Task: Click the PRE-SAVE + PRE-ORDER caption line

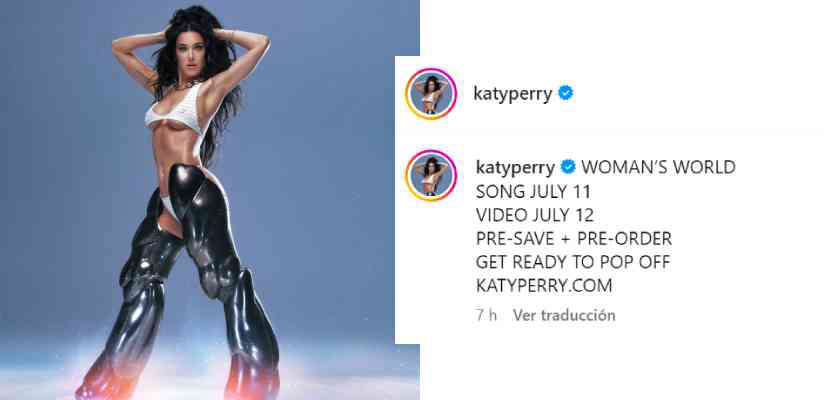Action: pyautogui.click(x=574, y=238)
